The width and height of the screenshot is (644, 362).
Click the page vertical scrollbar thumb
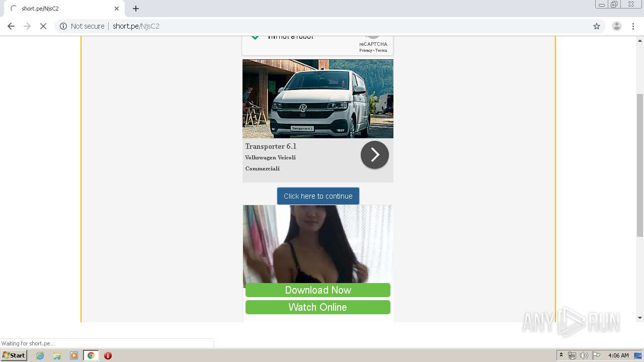tap(640, 165)
